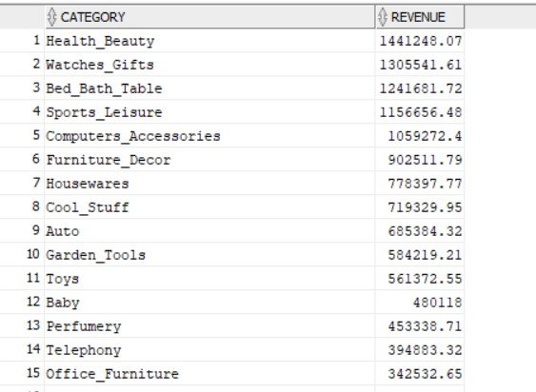Screen dimensions: 536x392
Task: Select the Housewares category cell
Action: [x=209, y=184]
